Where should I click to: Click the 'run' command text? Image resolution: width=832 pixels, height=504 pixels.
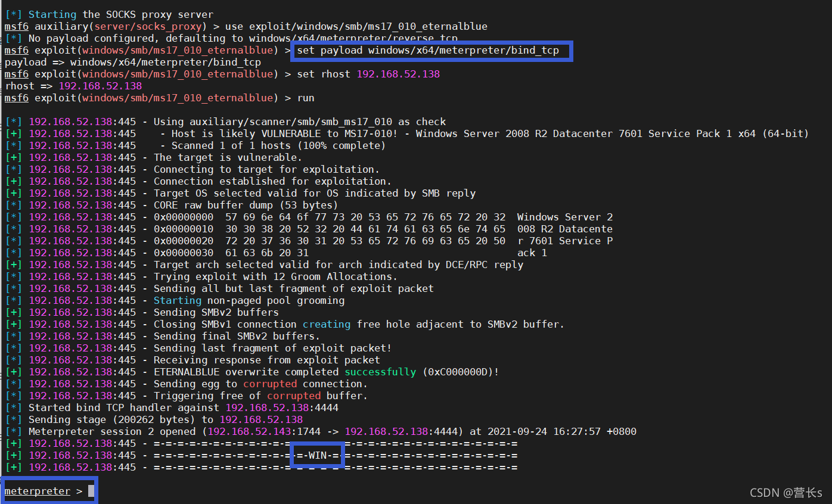point(306,98)
